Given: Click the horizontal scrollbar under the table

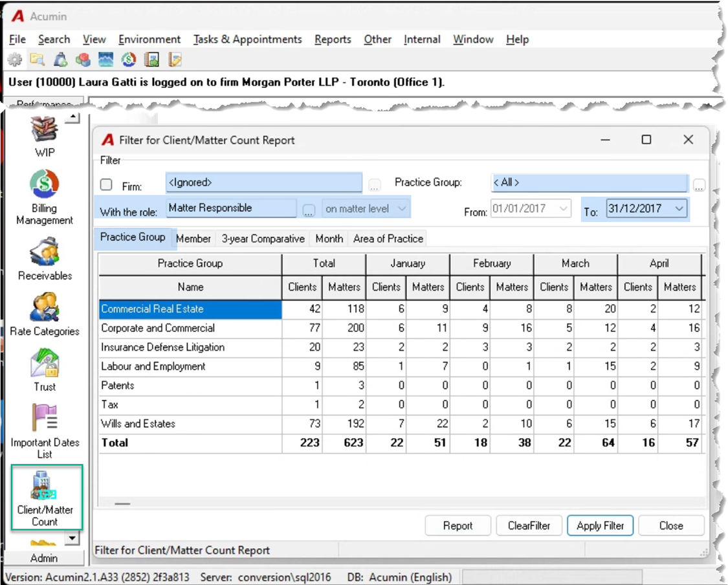Looking at the screenshot, I should [x=402, y=503].
